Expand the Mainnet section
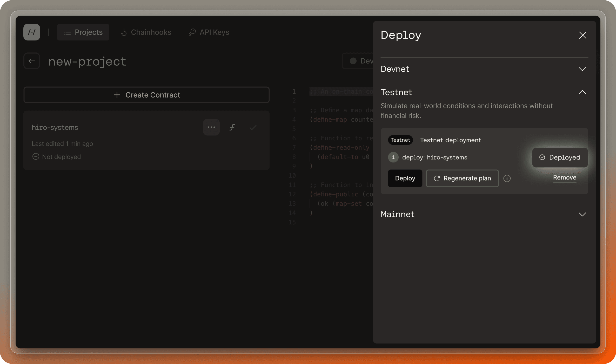This screenshot has height=364, width=616. 582,214
